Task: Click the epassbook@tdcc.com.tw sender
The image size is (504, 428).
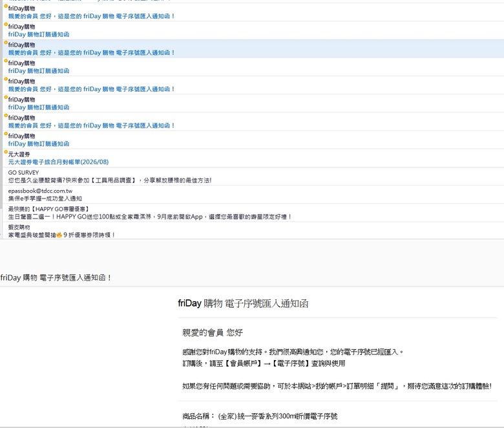Action: click(40, 191)
